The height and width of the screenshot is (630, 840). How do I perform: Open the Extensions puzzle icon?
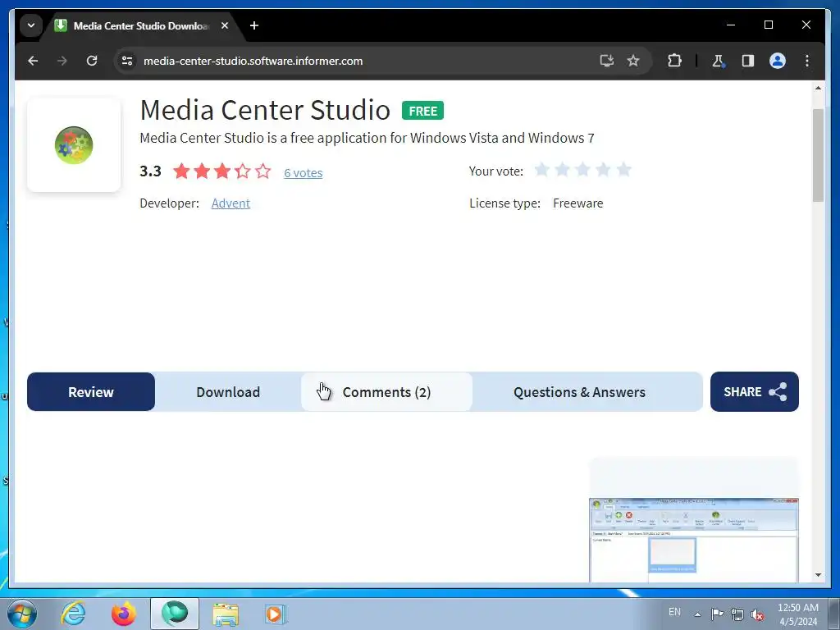pos(674,61)
